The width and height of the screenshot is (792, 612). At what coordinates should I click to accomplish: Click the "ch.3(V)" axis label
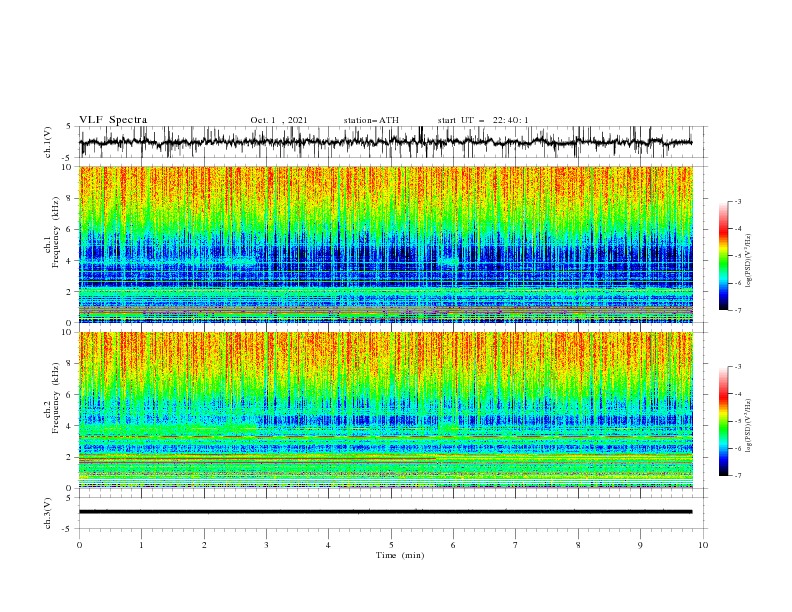point(48,513)
